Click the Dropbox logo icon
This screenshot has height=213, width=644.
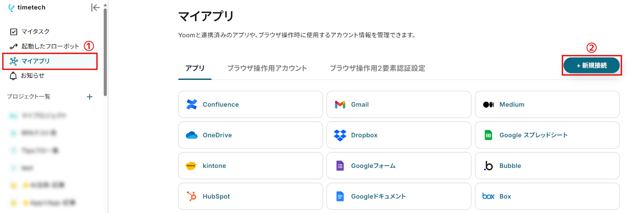[340, 135]
